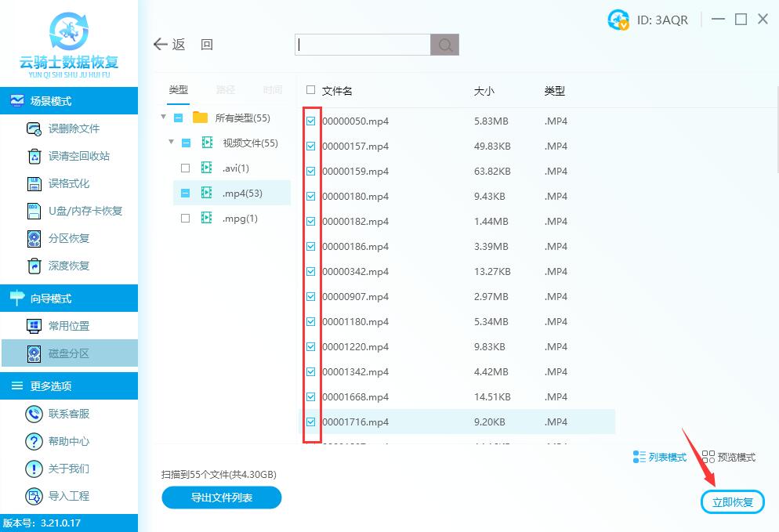Open 联系客服 support icon
The height and width of the screenshot is (532, 779).
click(x=34, y=414)
